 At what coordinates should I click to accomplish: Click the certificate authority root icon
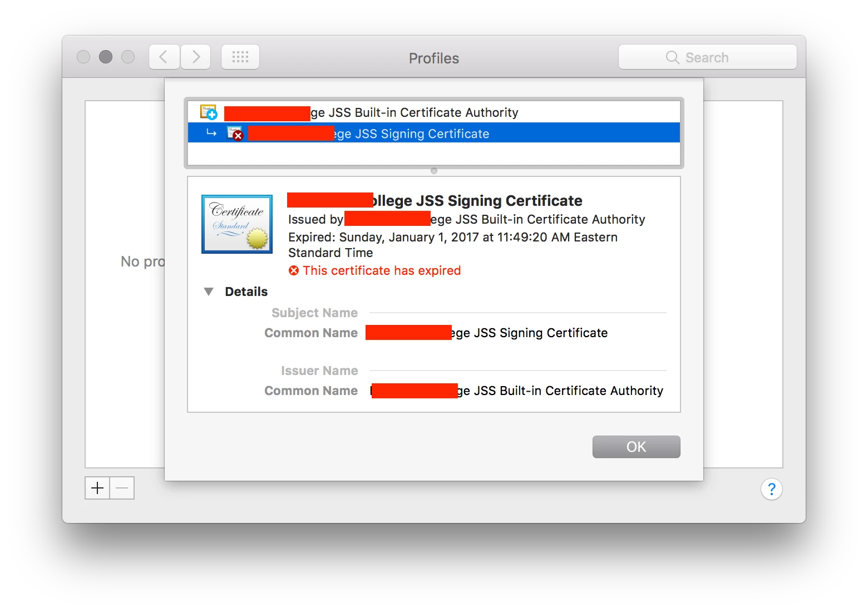209,112
